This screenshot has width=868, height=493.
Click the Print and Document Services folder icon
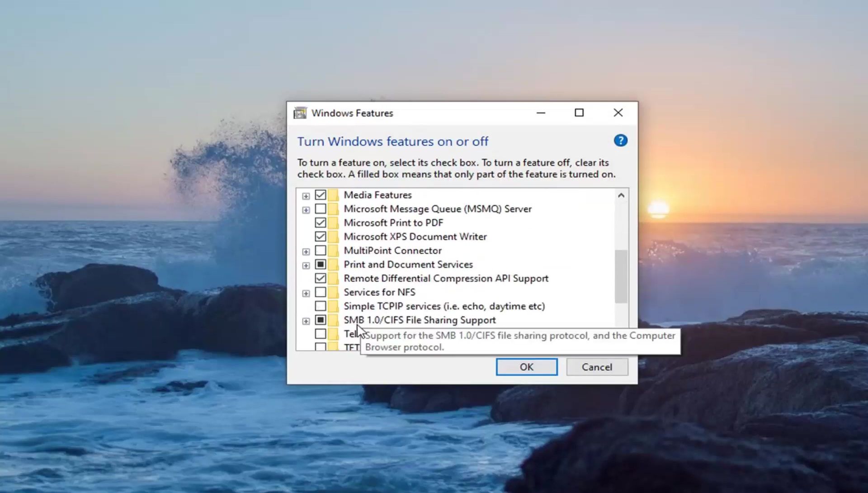pos(333,264)
